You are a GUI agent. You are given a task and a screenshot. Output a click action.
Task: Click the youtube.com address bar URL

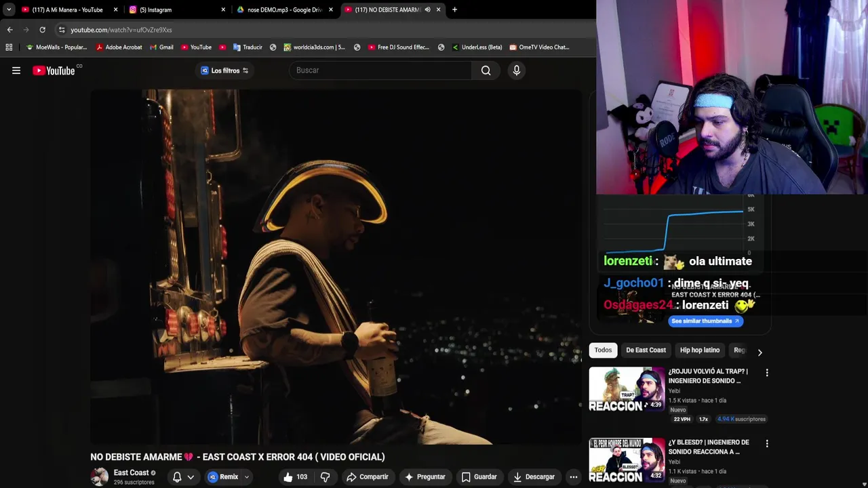pos(121,30)
